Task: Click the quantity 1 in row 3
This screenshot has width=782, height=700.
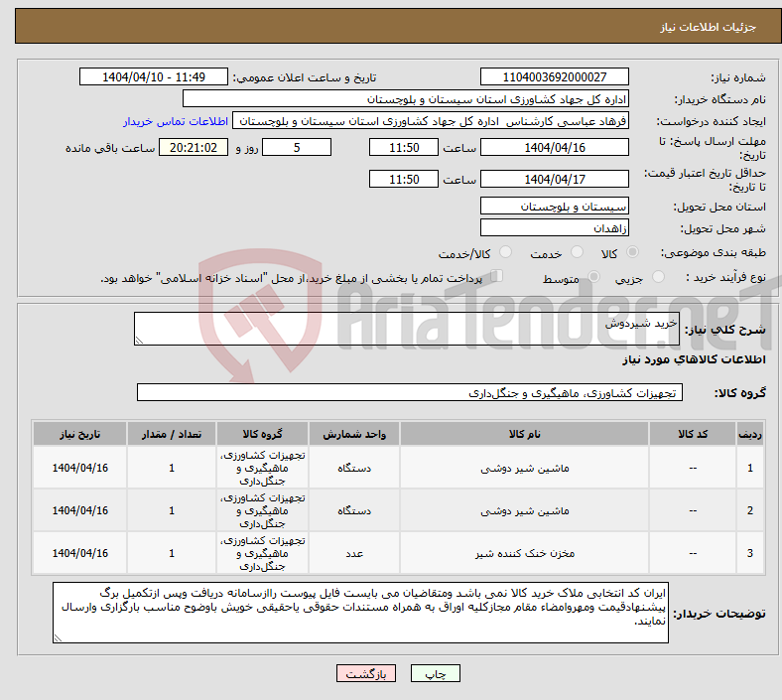Action: pyautogui.click(x=172, y=553)
